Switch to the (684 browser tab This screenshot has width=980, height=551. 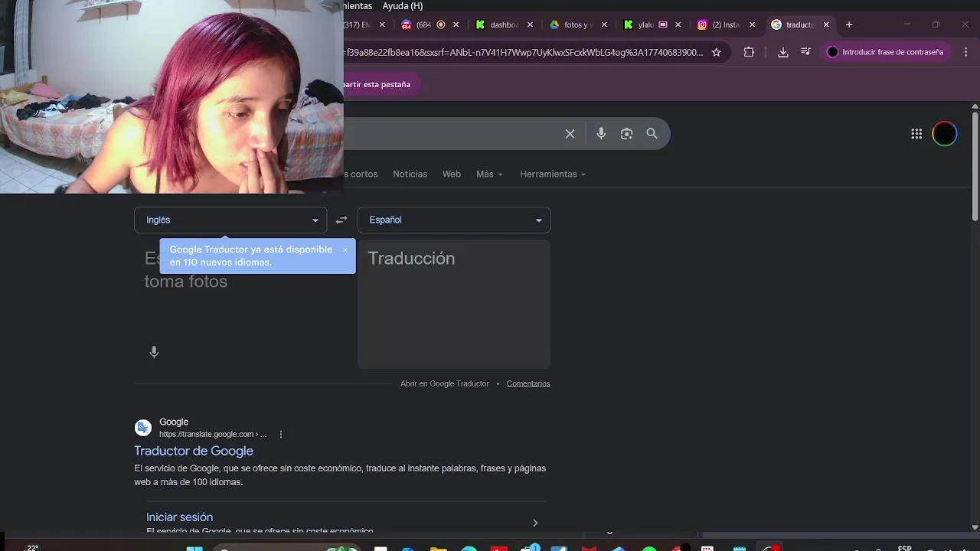click(425, 24)
